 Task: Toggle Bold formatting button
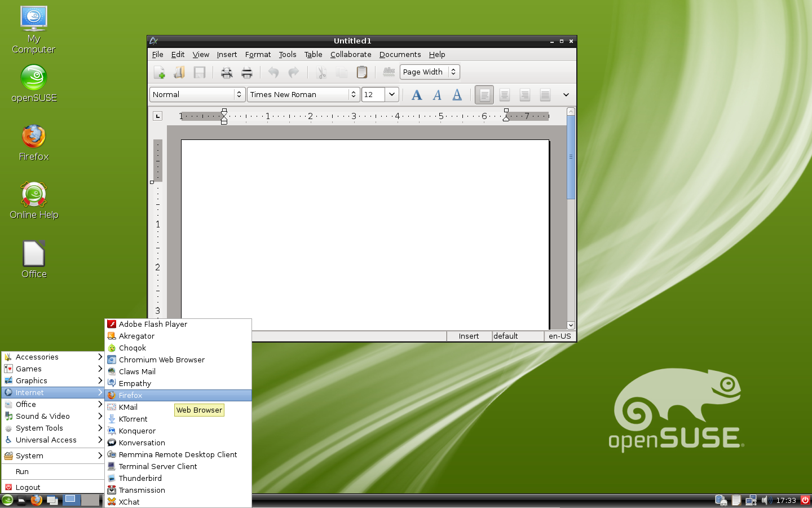point(417,95)
